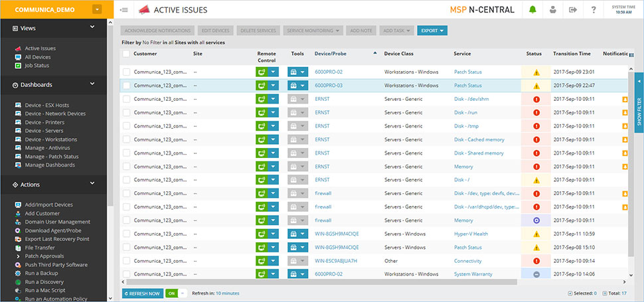The width and height of the screenshot is (644, 302).
Task: Click the status icon for firewall Memory row
Action: [536, 220]
